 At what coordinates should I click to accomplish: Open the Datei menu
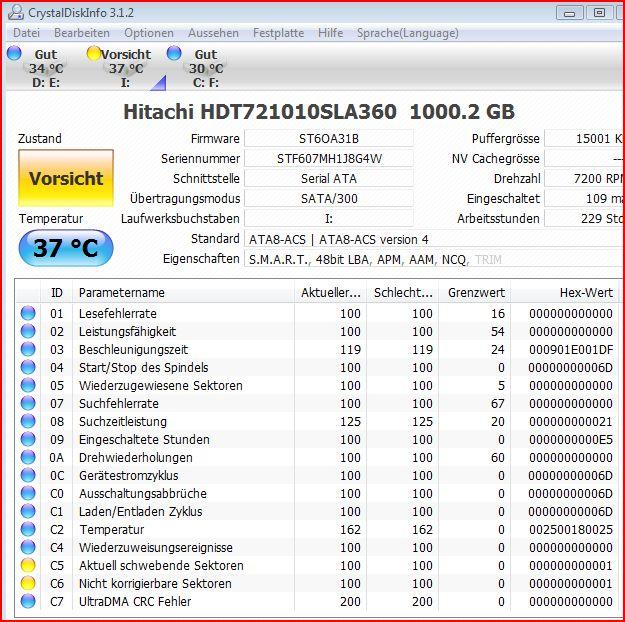26,33
